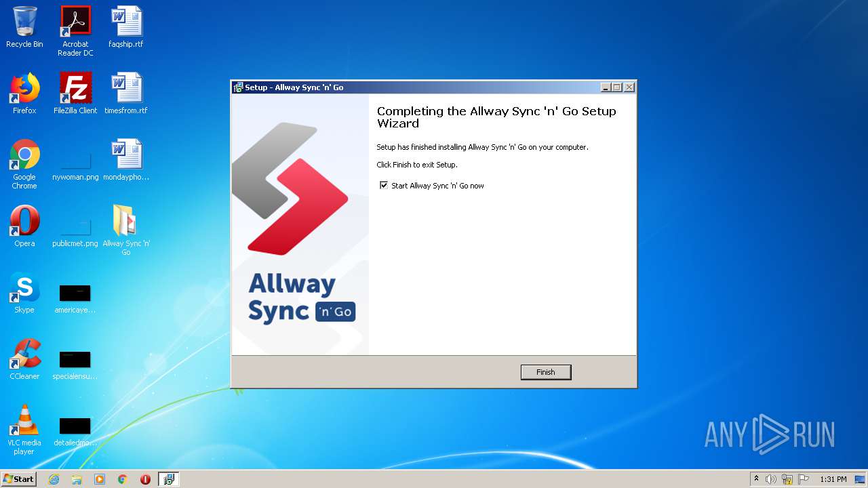Select the americaye... file thumbnail
868x488 pixels.
pos(75,299)
